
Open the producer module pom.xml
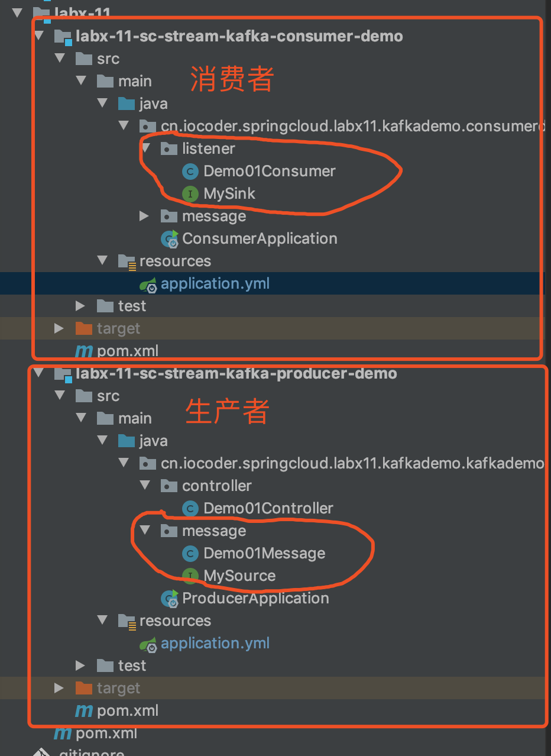click(128, 711)
